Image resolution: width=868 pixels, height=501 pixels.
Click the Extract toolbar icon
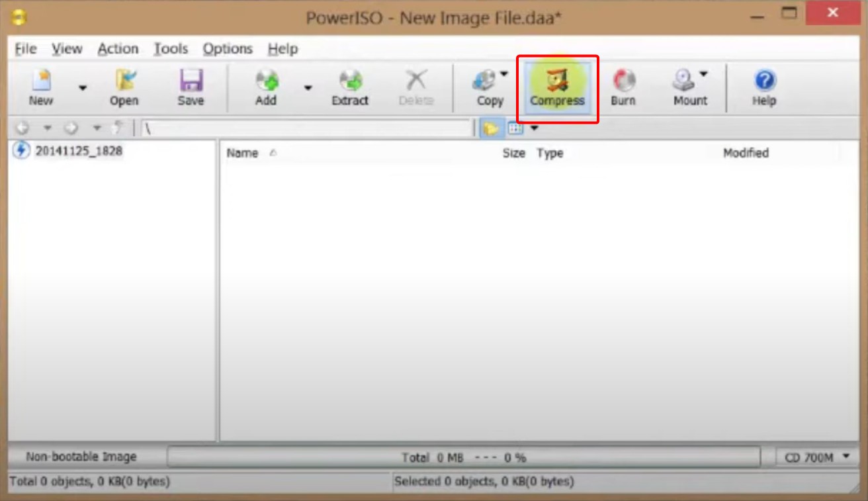click(350, 88)
